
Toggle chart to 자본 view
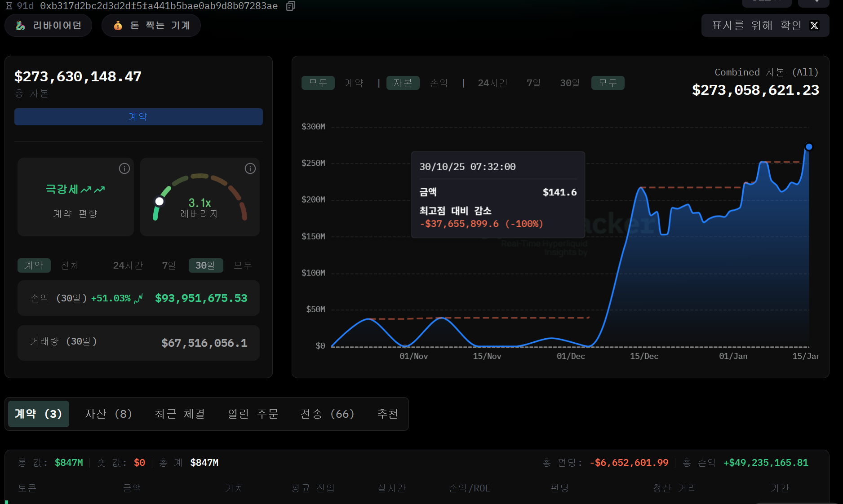[x=403, y=83]
